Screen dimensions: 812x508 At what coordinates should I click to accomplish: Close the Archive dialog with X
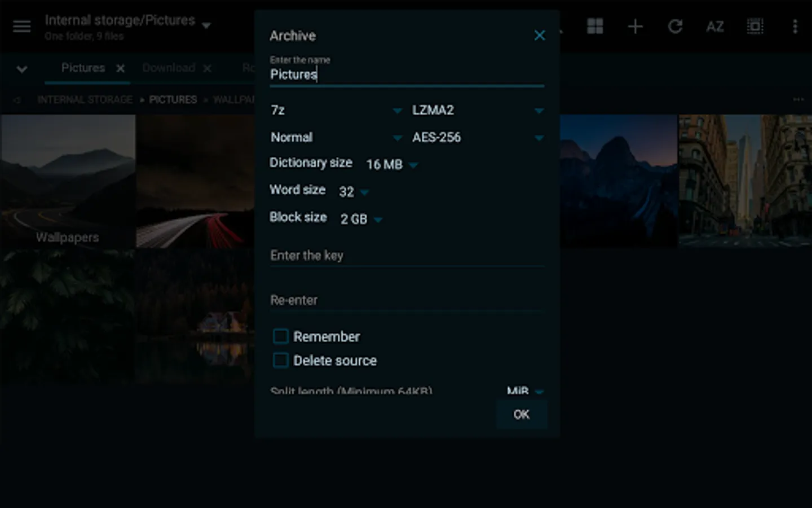(x=540, y=36)
